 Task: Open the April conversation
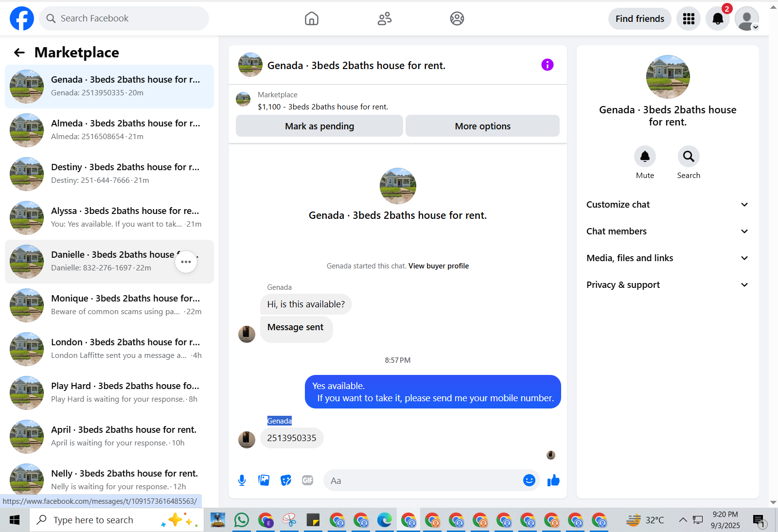point(109,437)
